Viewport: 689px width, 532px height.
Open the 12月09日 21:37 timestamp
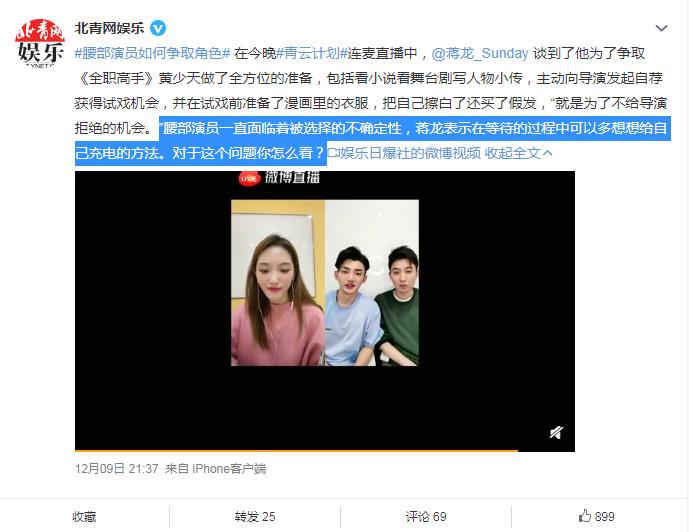(x=116, y=469)
